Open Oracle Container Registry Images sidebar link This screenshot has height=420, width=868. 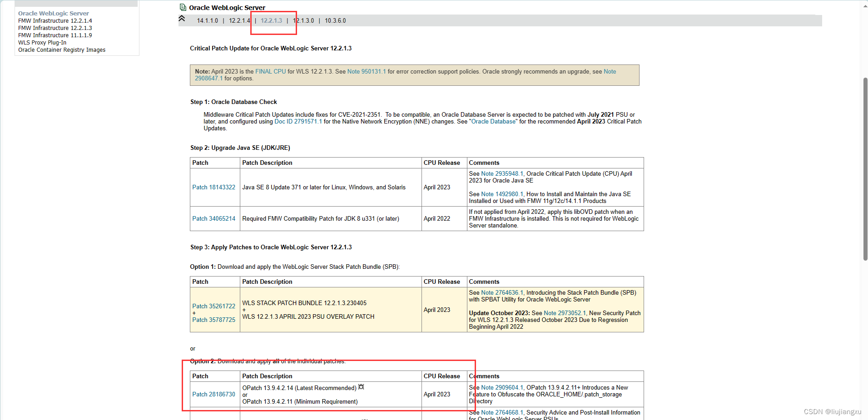pos(62,50)
